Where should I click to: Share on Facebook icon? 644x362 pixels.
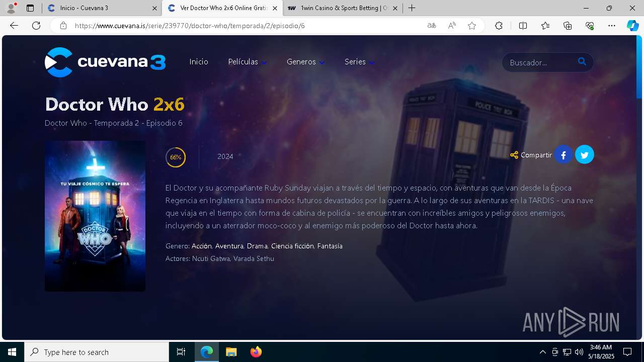click(x=563, y=155)
